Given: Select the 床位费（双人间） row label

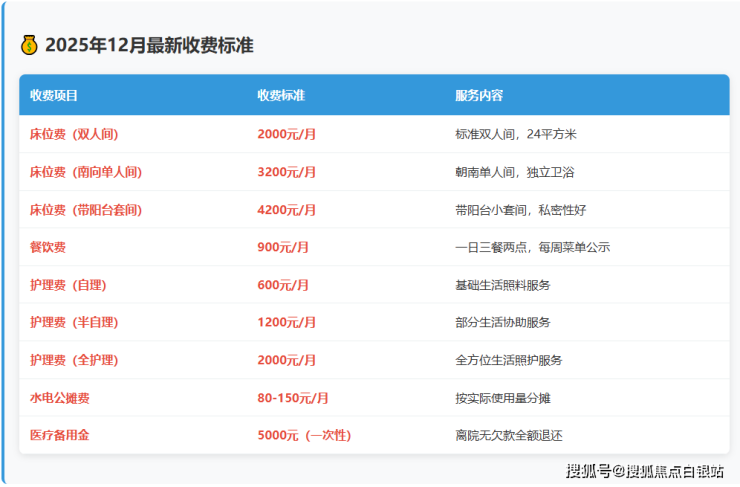Looking at the screenshot, I should tap(81, 134).
